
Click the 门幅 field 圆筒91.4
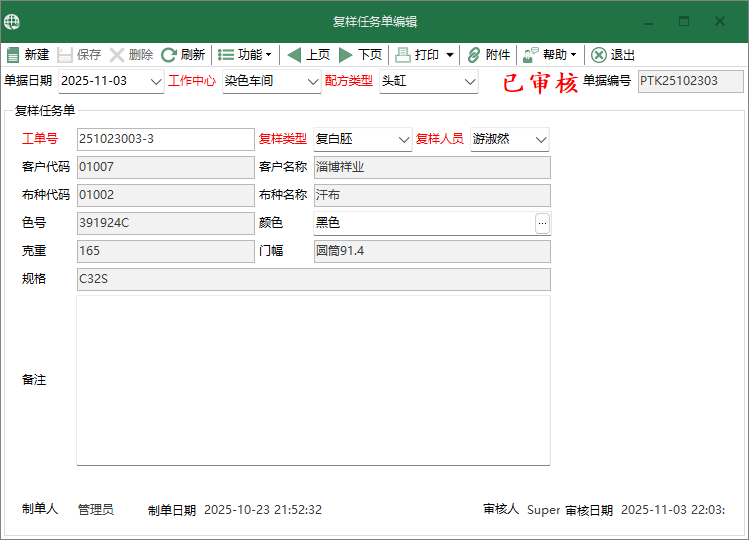(432, 251)
